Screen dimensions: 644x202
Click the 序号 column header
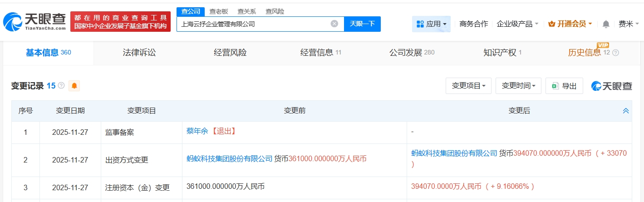tap(26, 111)
